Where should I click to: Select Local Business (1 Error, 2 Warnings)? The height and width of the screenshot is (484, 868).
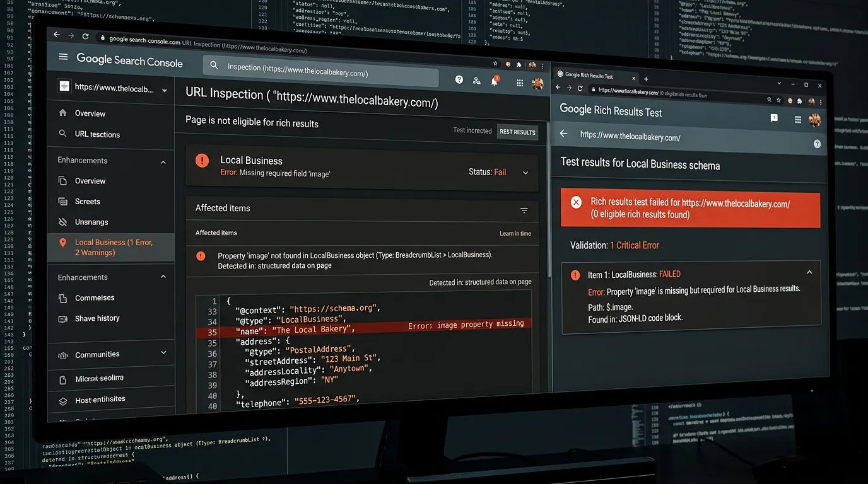click(111, 247)
